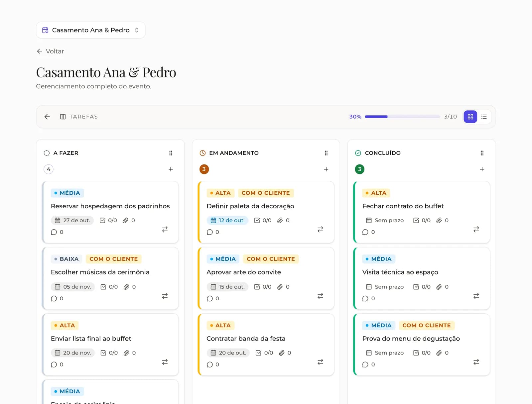Click the back arrow in the Tarefas bar

[x=47, y=117]
